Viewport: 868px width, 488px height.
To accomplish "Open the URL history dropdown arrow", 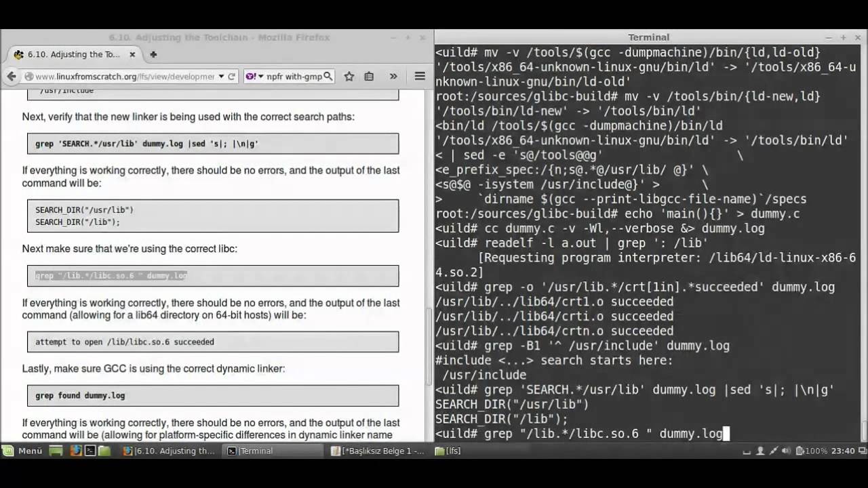I will tap(220, 77).
